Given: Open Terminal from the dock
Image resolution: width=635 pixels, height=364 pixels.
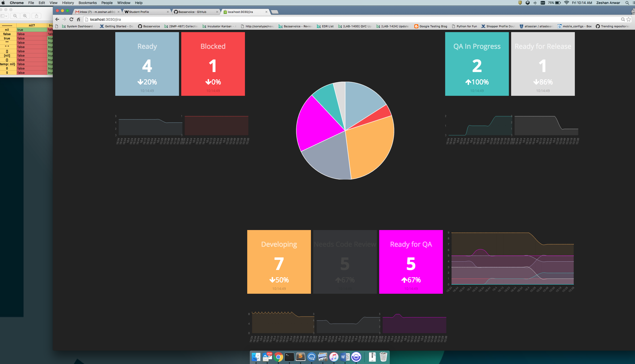Looking at the screenshot, I should coord(289,357).
